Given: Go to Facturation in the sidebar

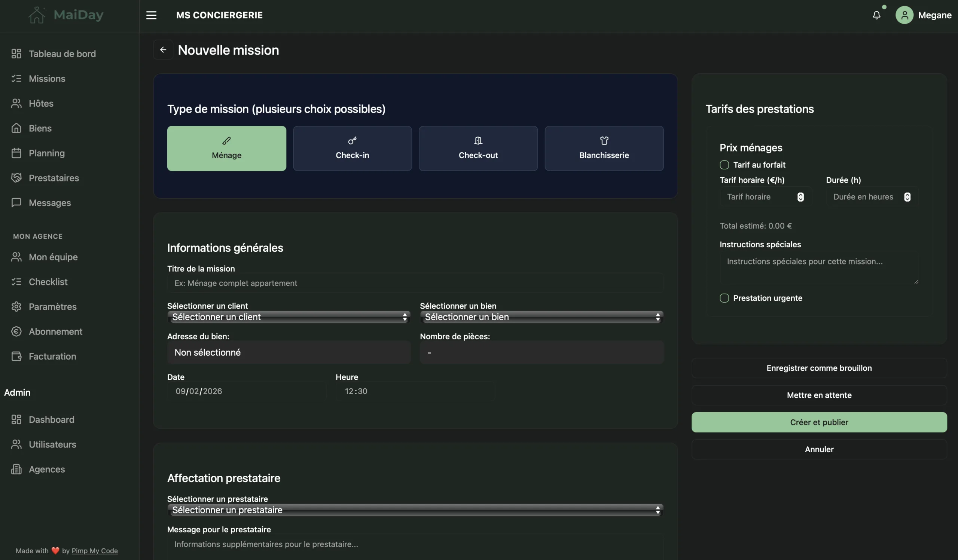Looking at the screenshot, I should [x=52, y=356].
